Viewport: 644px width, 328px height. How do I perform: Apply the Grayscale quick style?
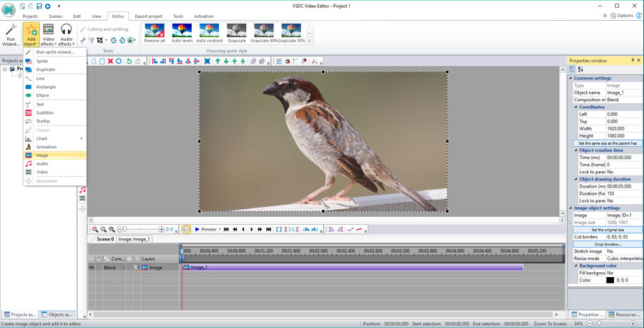237,33
